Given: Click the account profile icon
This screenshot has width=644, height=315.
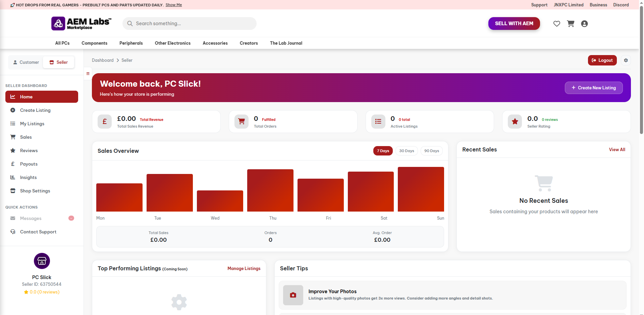Looking at the screenshot, I should [585, 24].
